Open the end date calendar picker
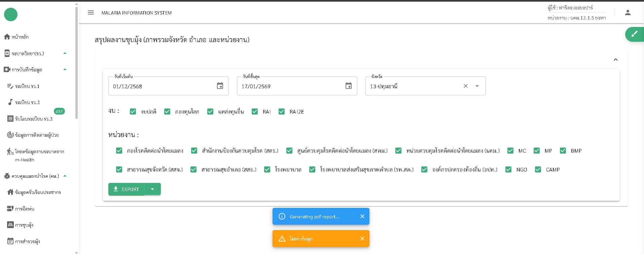 349,86
